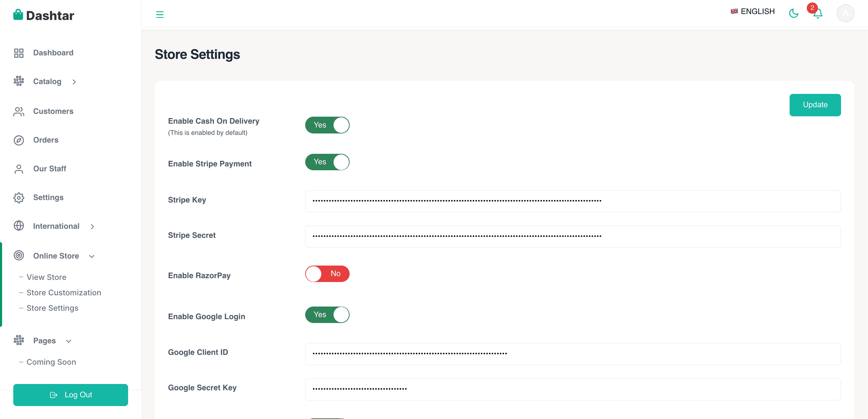The height and width of the screenshot is (419, 868).
Task: Toggle dark mode with the moon icon
Action: (794, 13)
